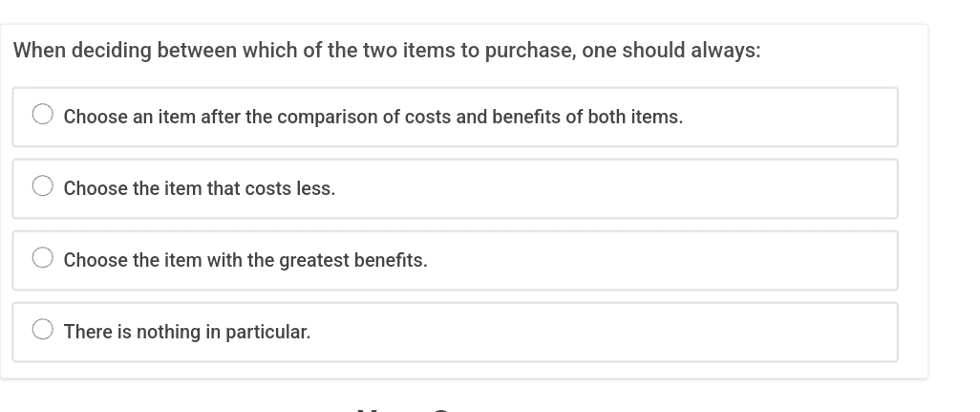Select the radio button for comparing costs and benefits

click(x=43, y=115)
